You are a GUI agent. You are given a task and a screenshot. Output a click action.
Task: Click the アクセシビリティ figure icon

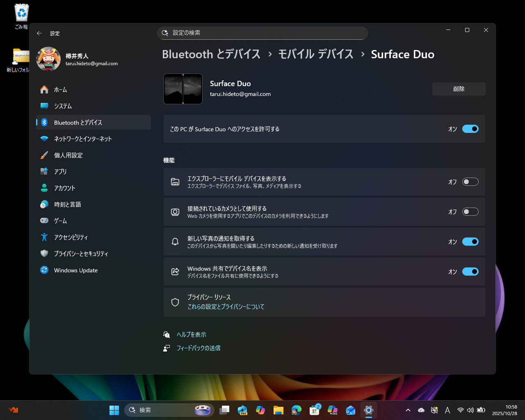tap(44, 237)
